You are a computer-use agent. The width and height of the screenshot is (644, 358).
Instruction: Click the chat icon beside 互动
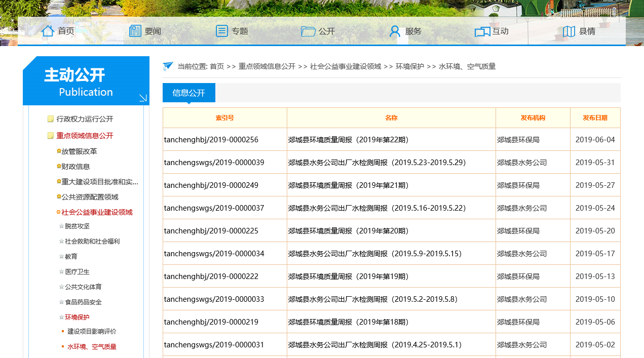[x=482, y=31]
